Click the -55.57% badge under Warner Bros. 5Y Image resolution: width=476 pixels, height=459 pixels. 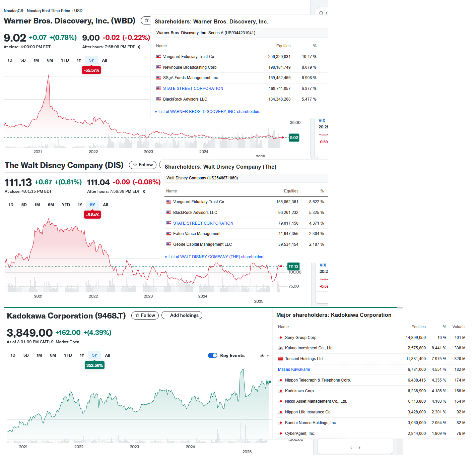[x=92, y=70]
